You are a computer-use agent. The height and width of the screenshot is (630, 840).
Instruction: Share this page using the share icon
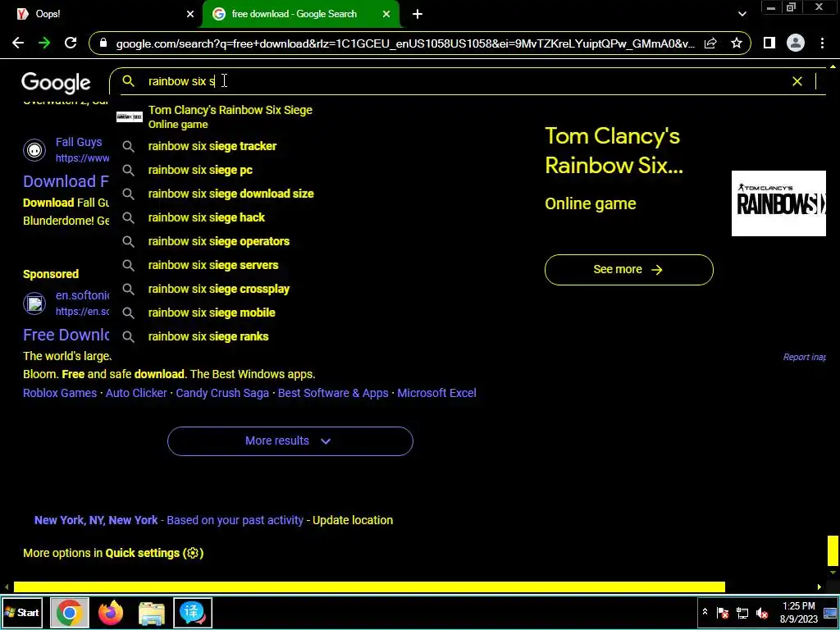710,43
